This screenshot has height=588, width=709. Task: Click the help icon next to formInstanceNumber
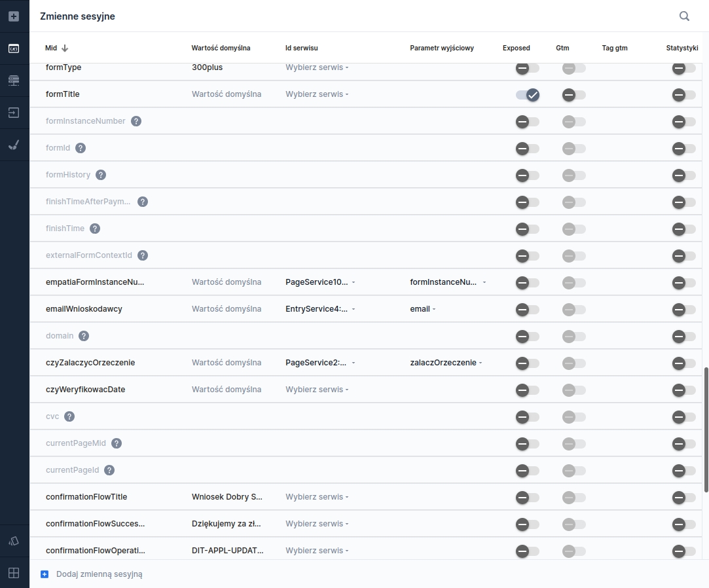click(x=136, y=121)
